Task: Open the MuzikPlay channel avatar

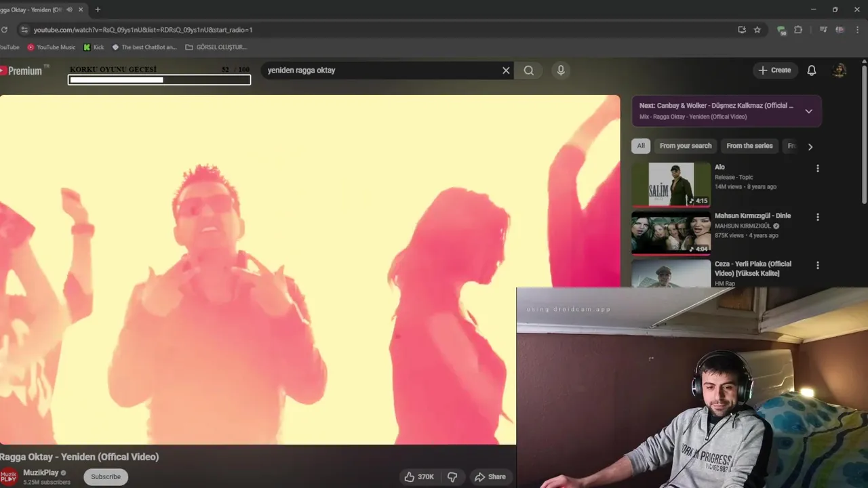Action: click(x=8, y=476)
